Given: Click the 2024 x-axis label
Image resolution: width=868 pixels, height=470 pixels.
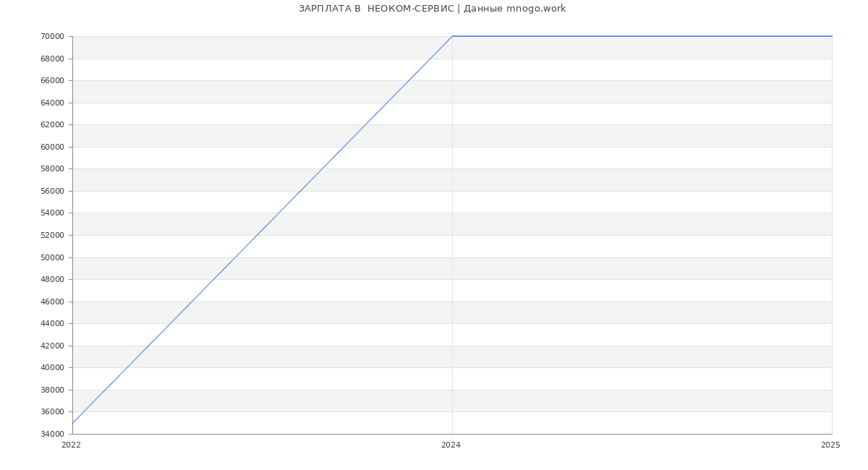Looking at the screenshot, I should [451, 445].
